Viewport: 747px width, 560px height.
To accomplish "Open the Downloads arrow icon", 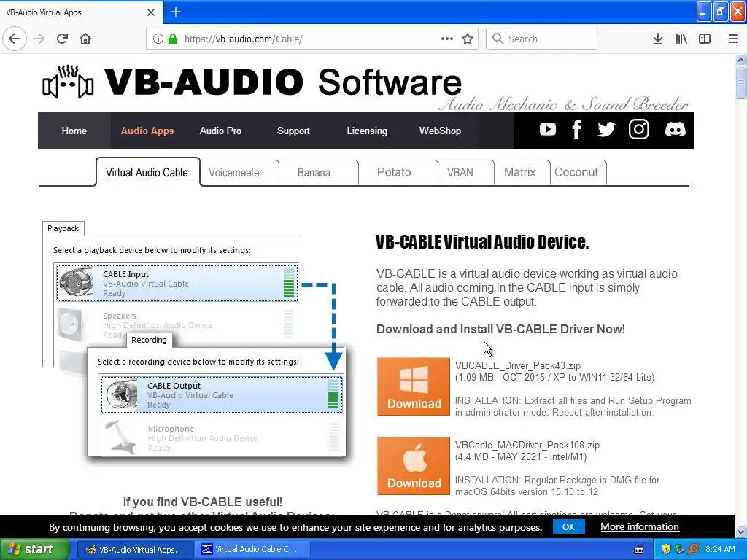I will pyautogui.click(x=657, y=39).
